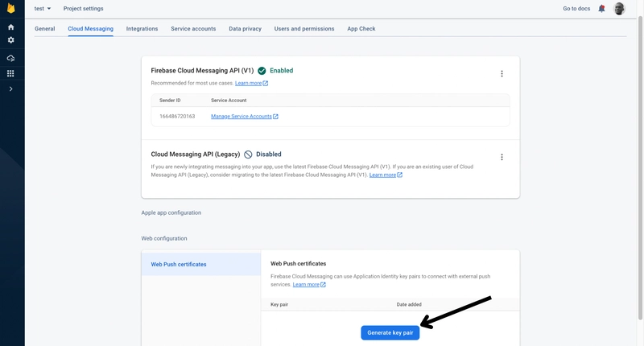Go to Project Overview home icon
Image resolution: width=644 pixels, height=346 pixels.
11,27
